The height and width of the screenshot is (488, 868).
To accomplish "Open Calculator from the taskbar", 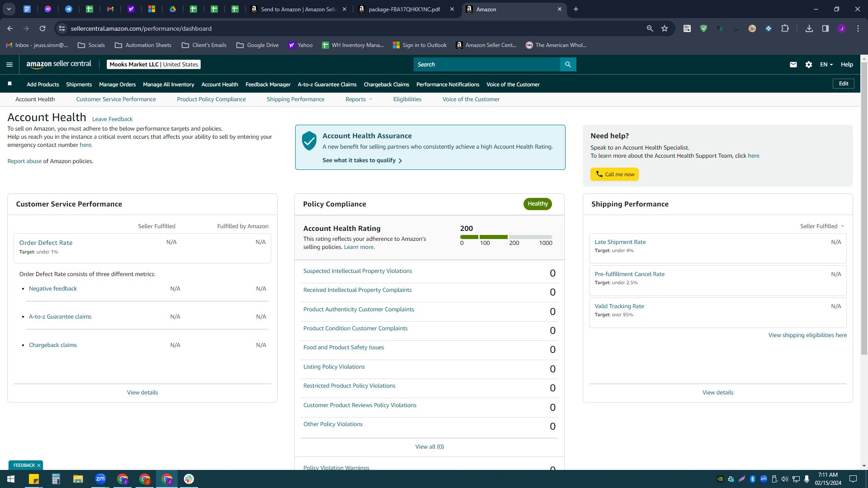I will 56,479.
